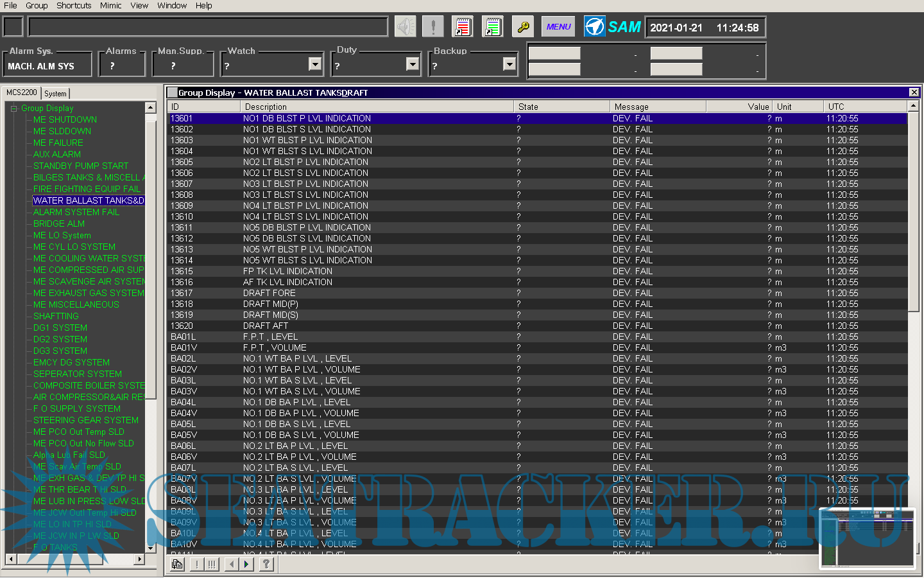924x578 pixels.
Task: Open the red-lined alarm list shortcut
Action: [463, 27]
